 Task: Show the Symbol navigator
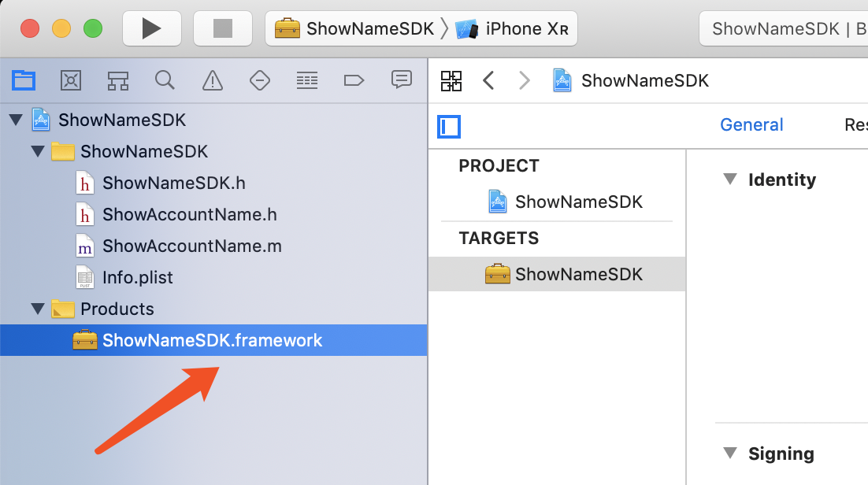coord(118,81)
